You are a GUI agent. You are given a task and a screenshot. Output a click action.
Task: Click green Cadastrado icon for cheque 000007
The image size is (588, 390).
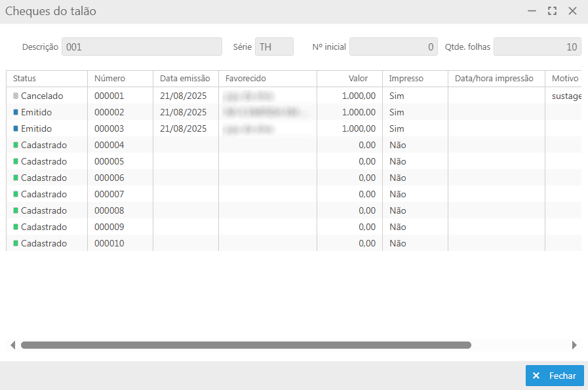click(x=16, y=194)
